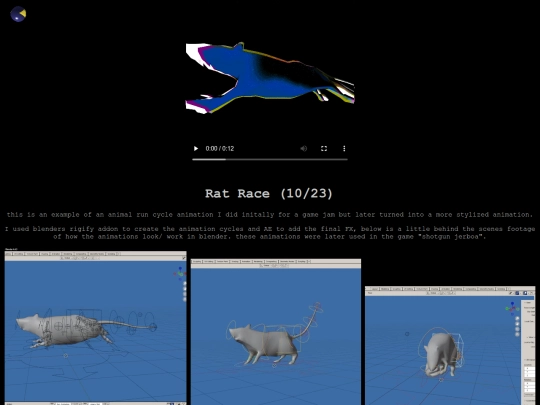The width and height of the screenshot is (540, 405).
Task: Open video more options menu
Action: pos(344,148)
